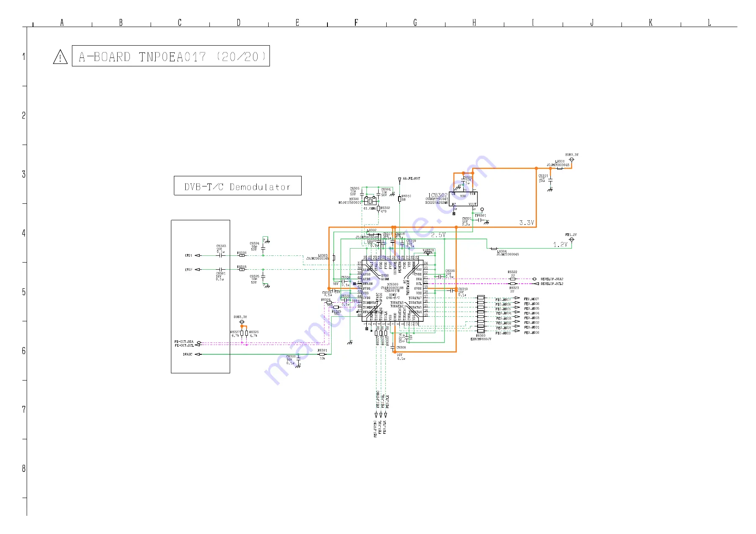Screen dimensions: 756x534
Task: Click the R8301 10k resistor symbol
Action: (x=322, y=354)
